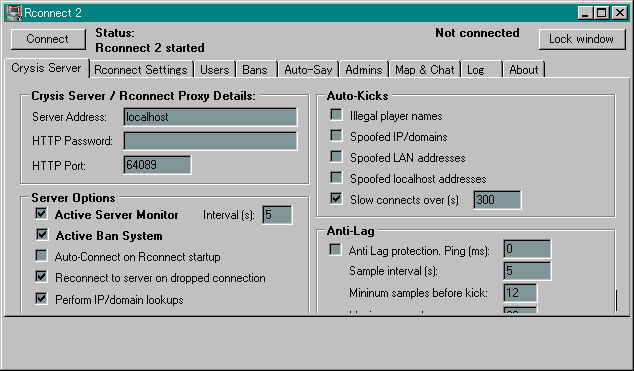Click the Anti Lag Ping (ms) field
634x371 pixels.
point(527,249)
